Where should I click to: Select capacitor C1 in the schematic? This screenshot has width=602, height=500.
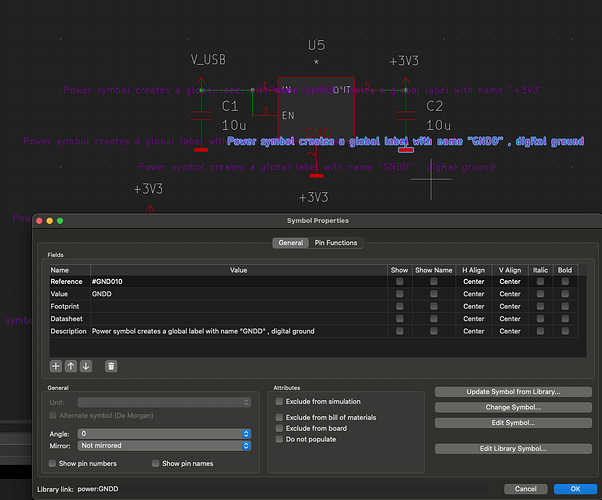tap(201, 116)
